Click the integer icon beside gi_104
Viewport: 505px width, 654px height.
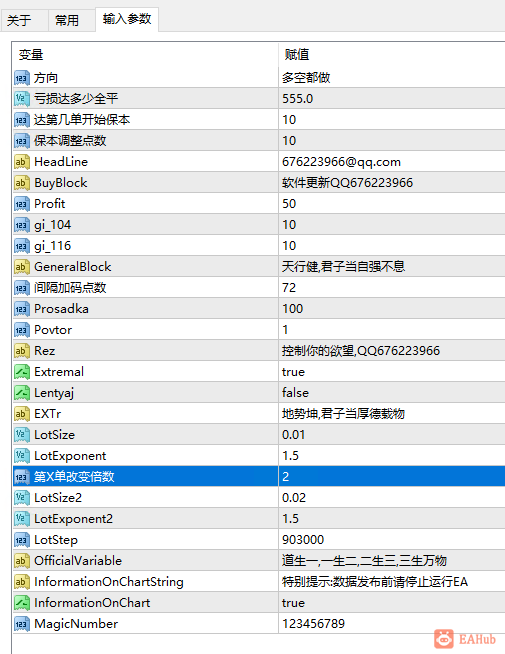coord(22,224)
